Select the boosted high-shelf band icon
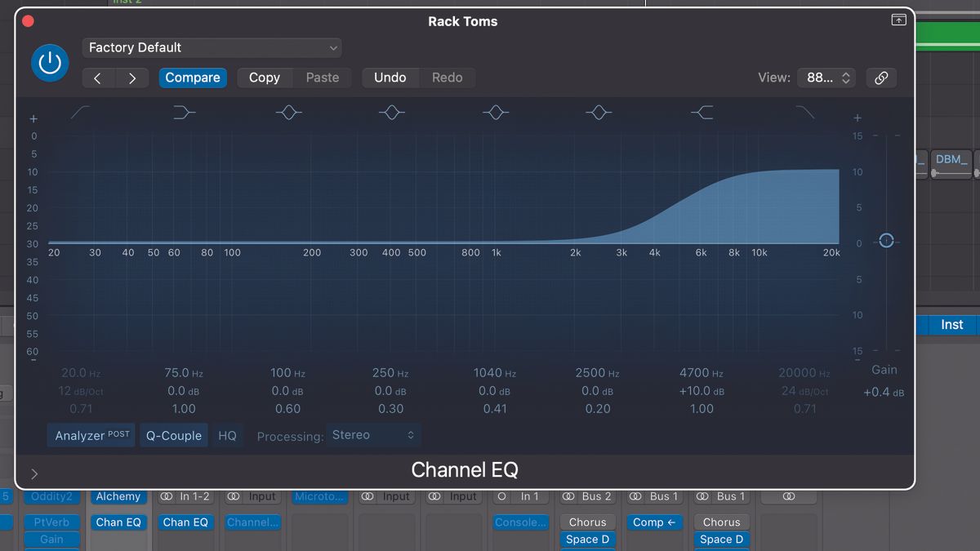The width and height of the screenshot is (980, 551). pos(701,113)
